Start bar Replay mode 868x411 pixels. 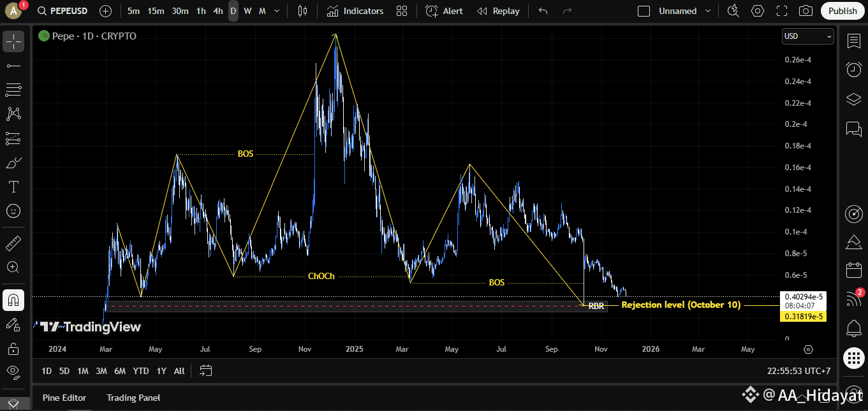498,11
